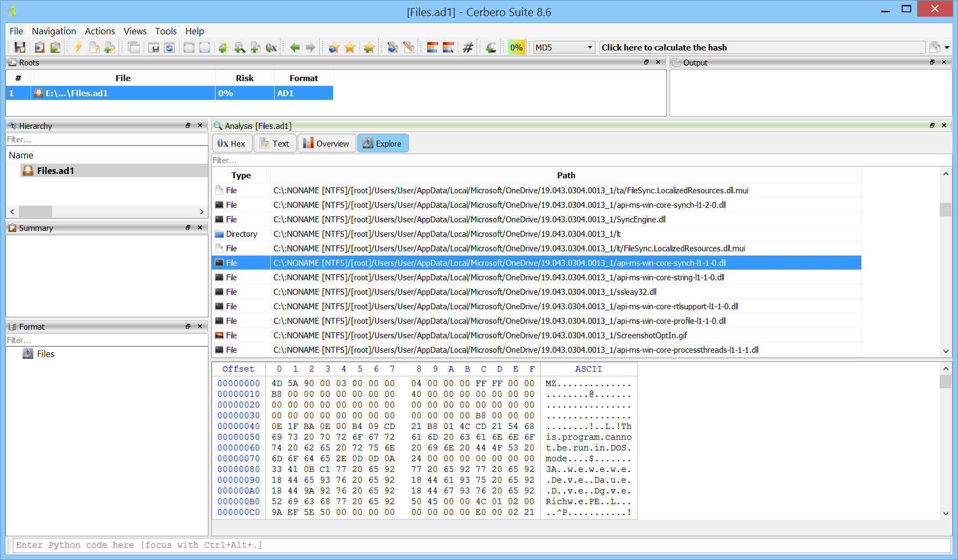This screenshot has height=560, width=958.
Task: Open dropdown arrow beside copy hash icon
Action: [947, 48]
